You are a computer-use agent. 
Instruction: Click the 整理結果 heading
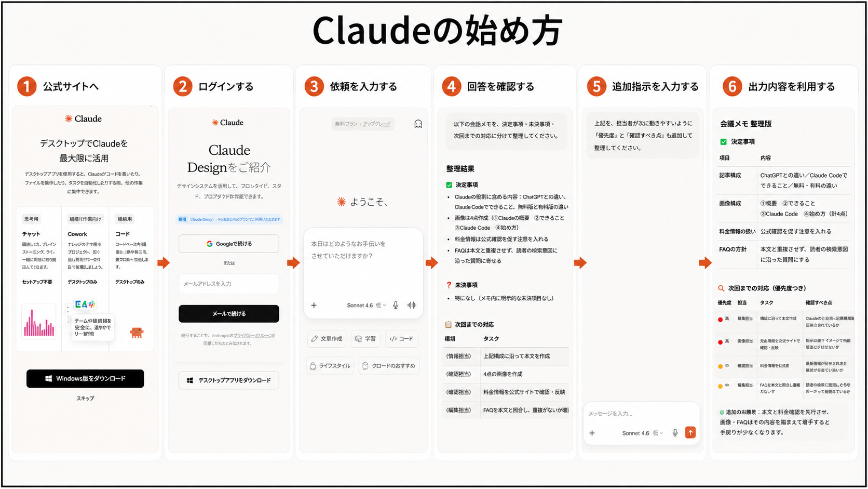coord(460,169)
